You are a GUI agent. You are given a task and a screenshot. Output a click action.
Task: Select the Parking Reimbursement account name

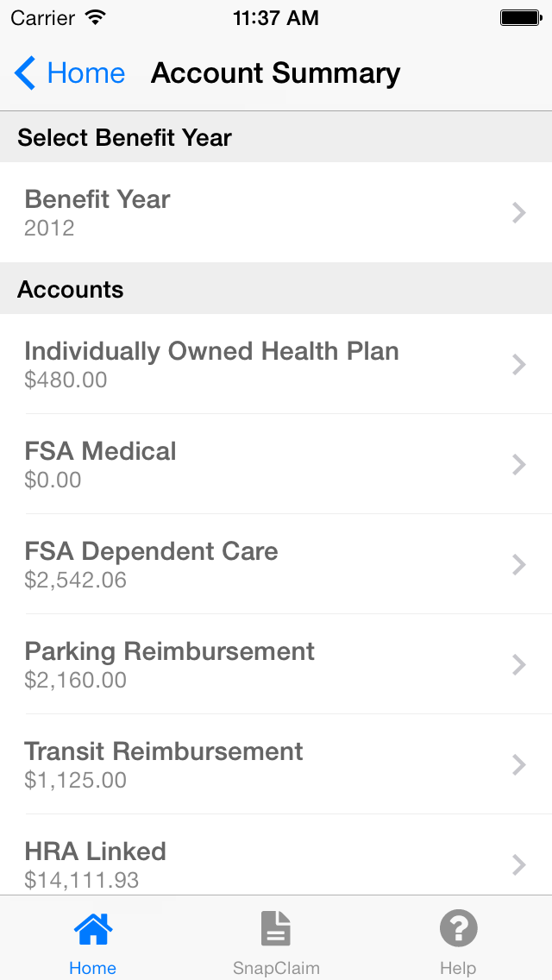click(170, 651)
